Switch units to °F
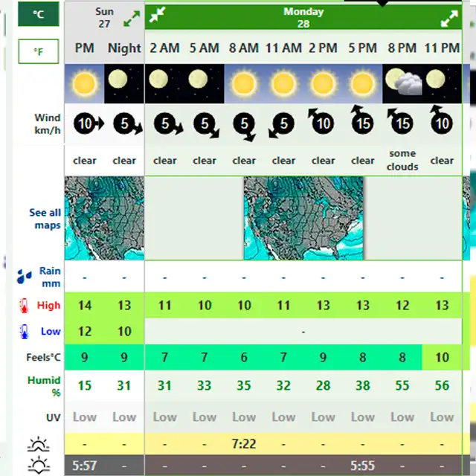The image size is (476, 476). click(38, 51)
